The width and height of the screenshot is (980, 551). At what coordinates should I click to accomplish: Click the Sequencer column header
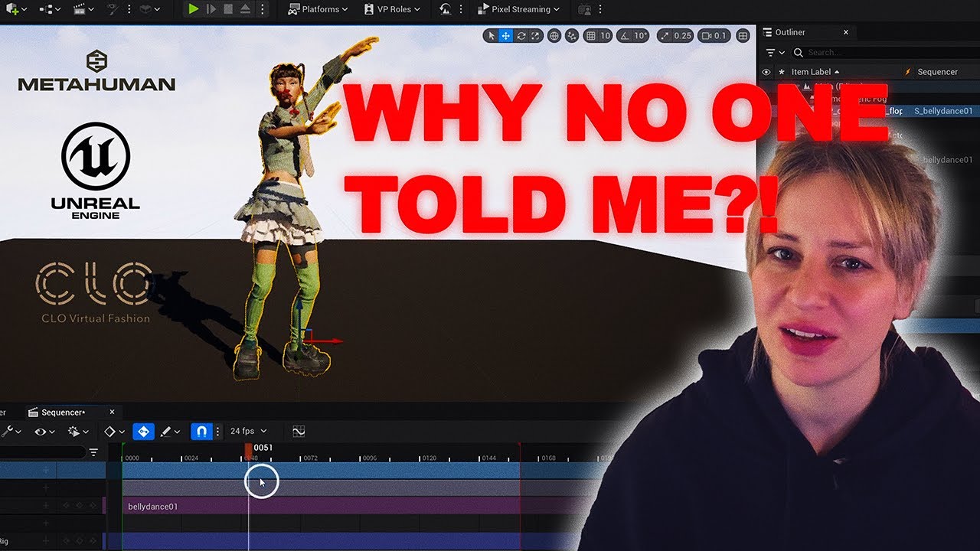pyautogui.click(x=937, y=72)
